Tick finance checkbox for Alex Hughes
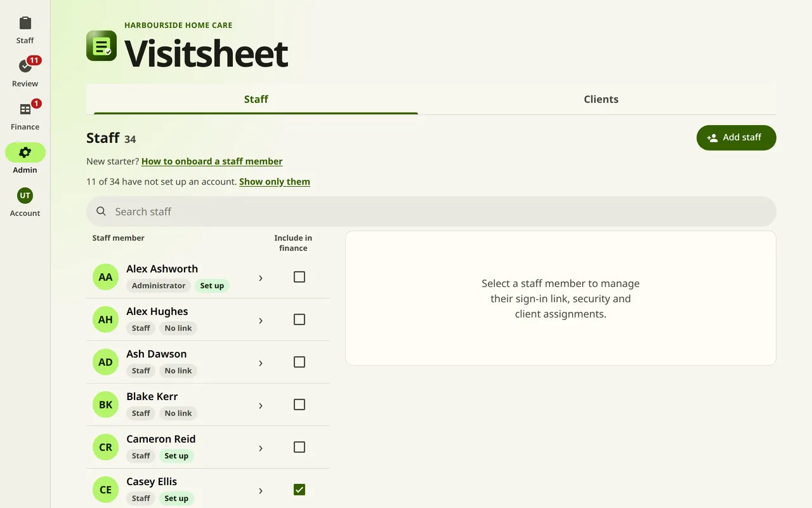Viewport: 812px width, 508px height. 299,319
